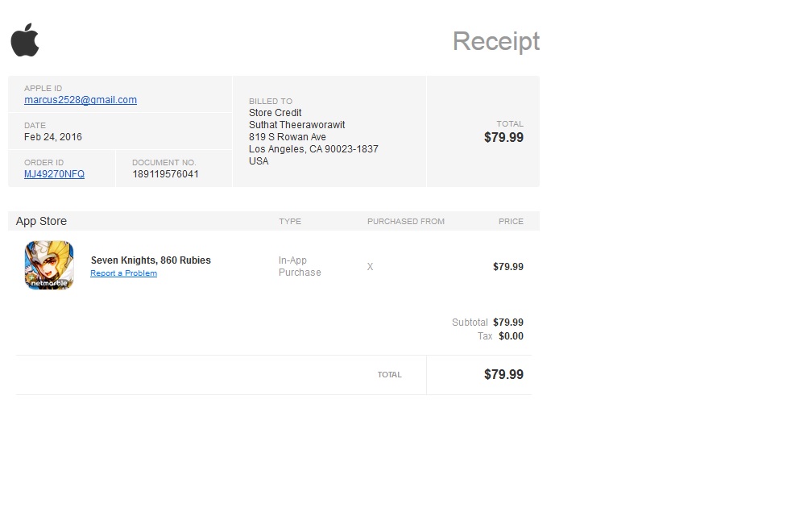
Task: Click the Tax amount $0.00
Action: (511, 336)
